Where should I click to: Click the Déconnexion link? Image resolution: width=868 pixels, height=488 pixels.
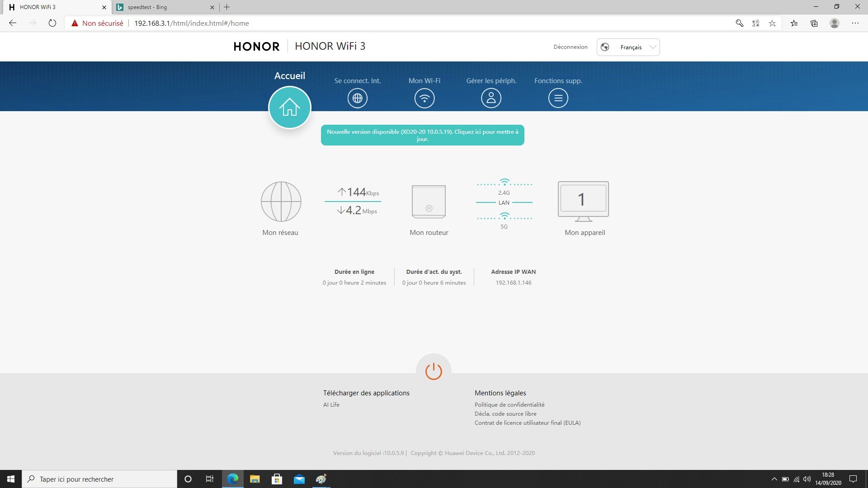click(571, 47)
